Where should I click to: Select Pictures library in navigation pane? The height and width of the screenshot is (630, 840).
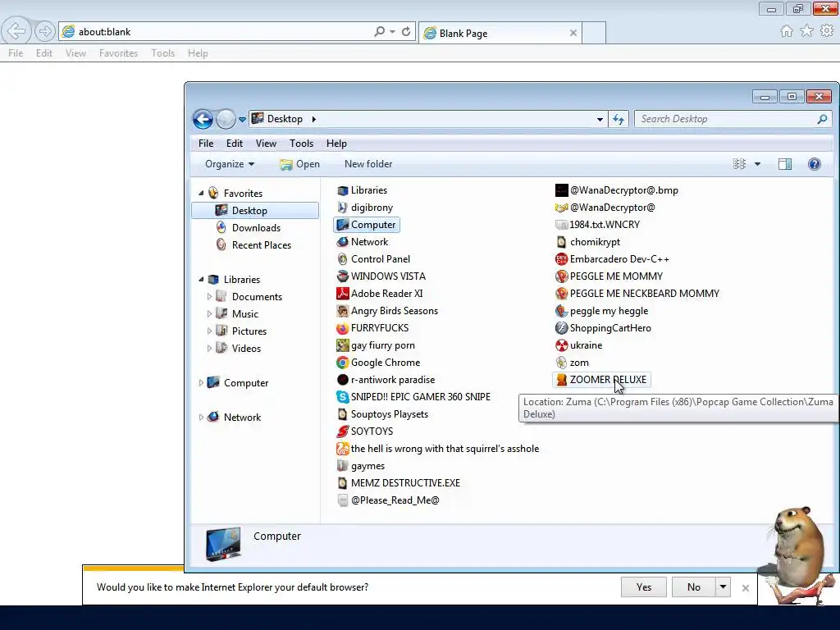coord(249,331)
